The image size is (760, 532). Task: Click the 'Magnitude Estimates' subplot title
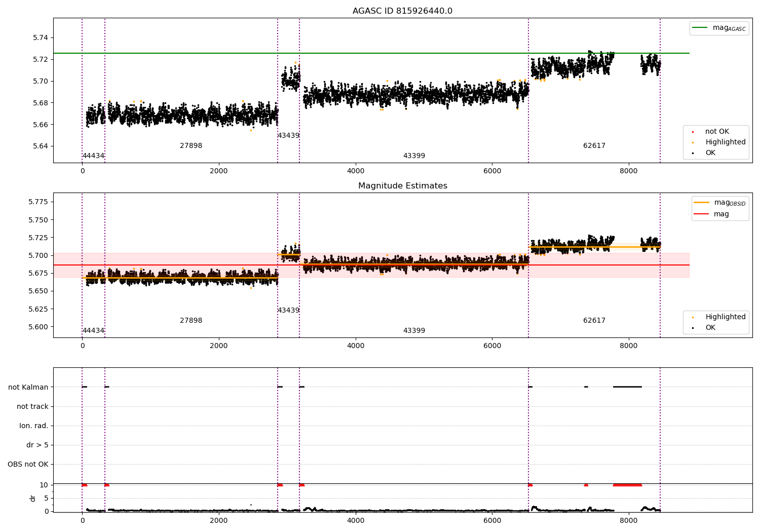(402, 186)
